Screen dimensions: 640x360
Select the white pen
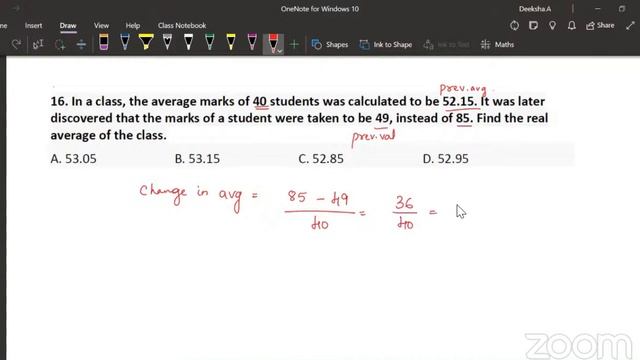(189, 42)
